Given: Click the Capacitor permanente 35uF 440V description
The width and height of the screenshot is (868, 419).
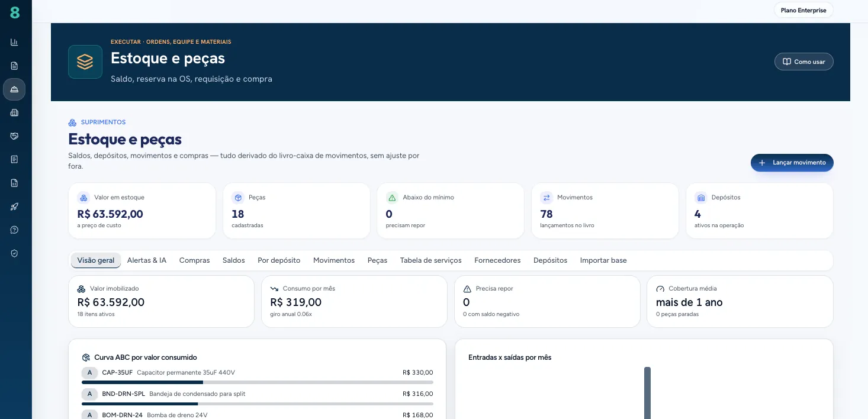Looking at the screenshot, I should [186, 373].
